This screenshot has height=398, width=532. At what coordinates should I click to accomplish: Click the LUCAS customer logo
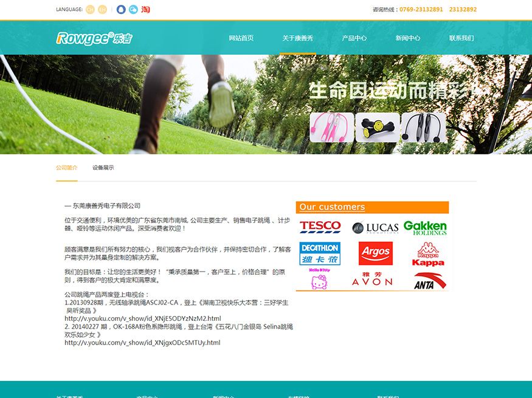(x=375, y=228)
